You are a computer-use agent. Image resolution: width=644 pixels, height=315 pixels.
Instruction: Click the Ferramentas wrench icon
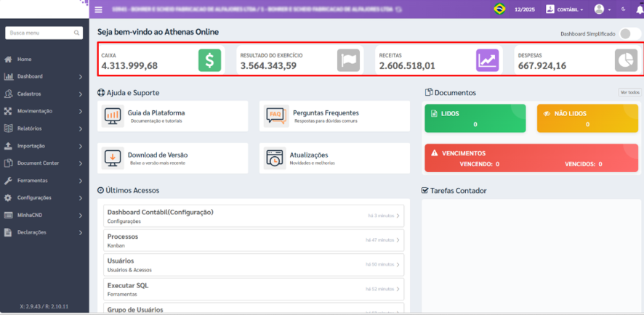coord(8,181)
